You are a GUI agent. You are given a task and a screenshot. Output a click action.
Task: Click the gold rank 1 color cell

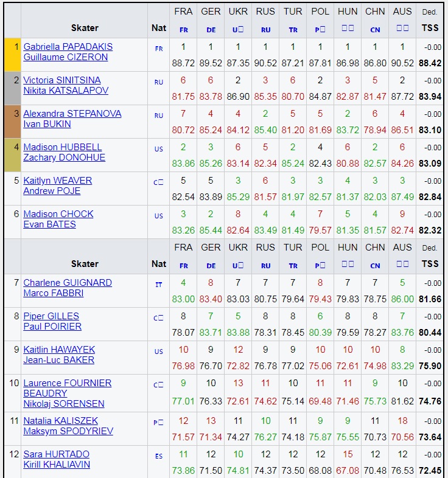point(12,55)
